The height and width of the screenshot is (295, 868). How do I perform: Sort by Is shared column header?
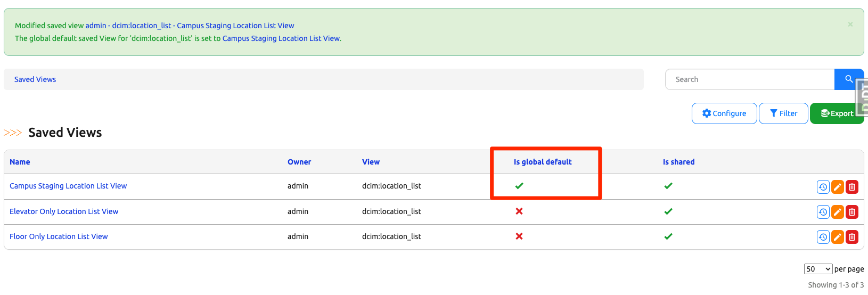tap(678, 162)
